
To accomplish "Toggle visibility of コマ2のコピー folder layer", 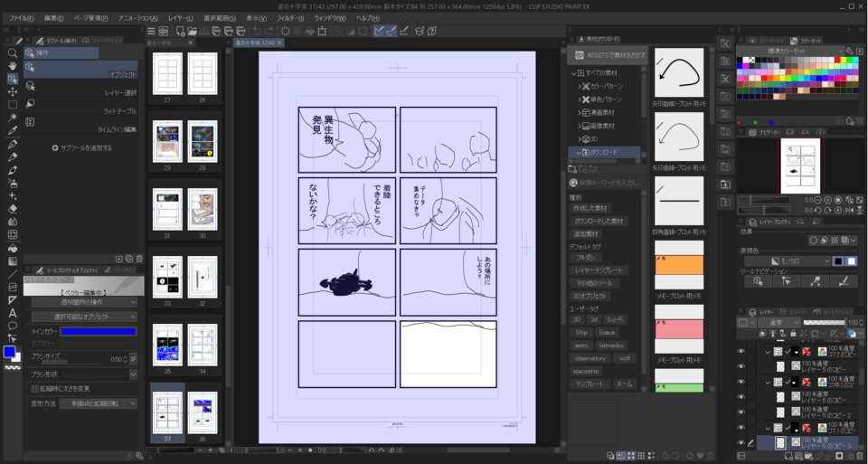I will tap(741, 352).
